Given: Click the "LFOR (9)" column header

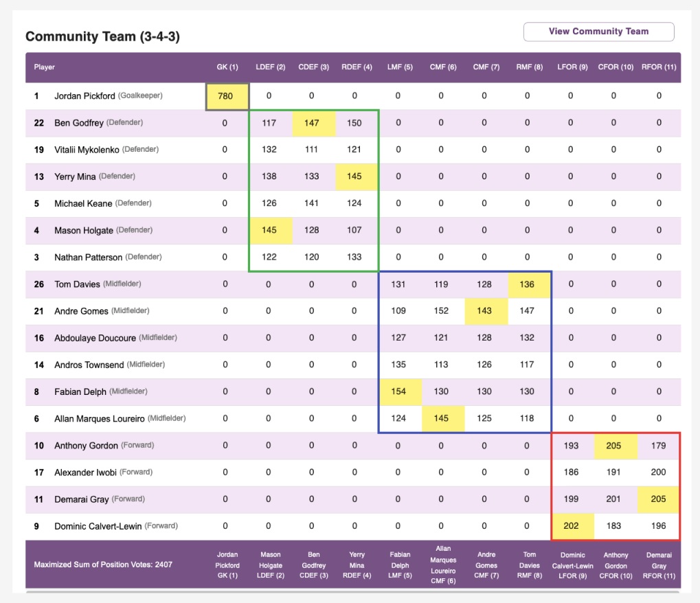Looking at the screenshot, I should 572,67.
